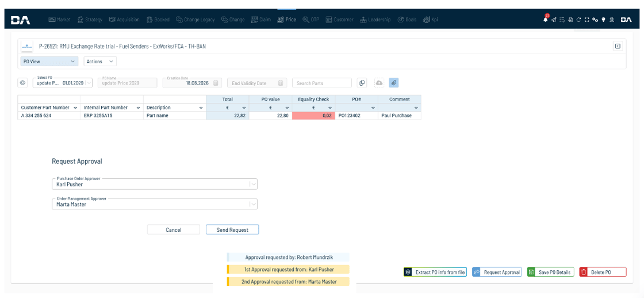The width and height of the screenshot is (644, 298).
Task: Open the Order Management Approver dropdown
Action: pos(155,204)
